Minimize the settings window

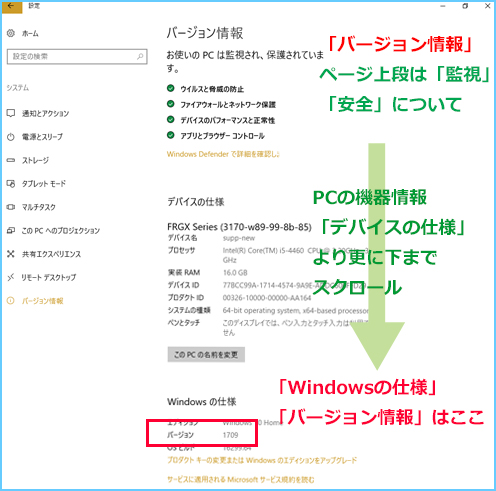(x=443, y=6)
